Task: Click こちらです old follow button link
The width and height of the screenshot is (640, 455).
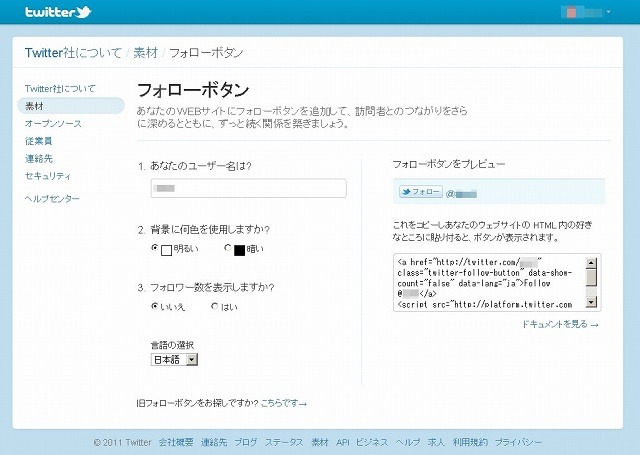Action: tap(284, 403)
